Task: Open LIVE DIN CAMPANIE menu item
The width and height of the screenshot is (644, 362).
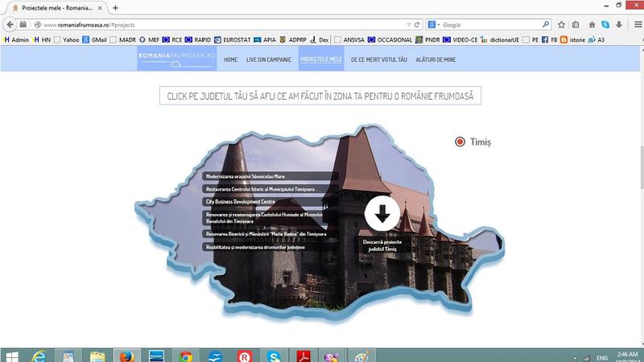Action: (x=269, y=60)
